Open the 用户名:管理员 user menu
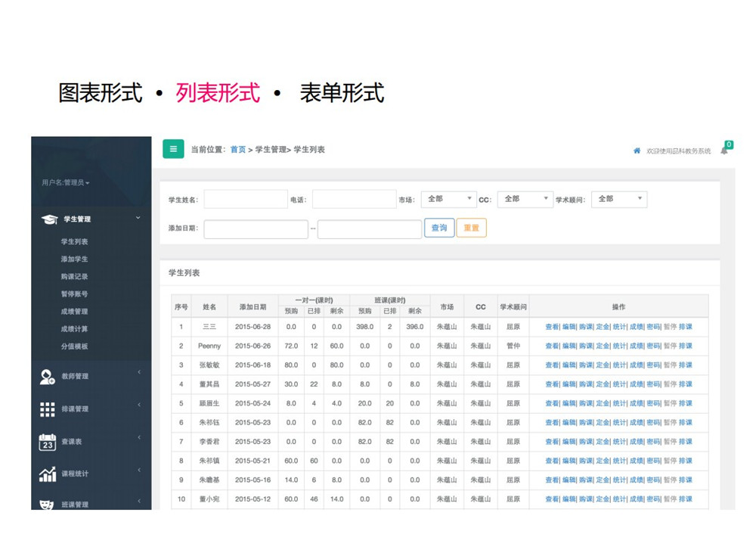This screenshot has height=559, width=756. click(x=66, y=183)
